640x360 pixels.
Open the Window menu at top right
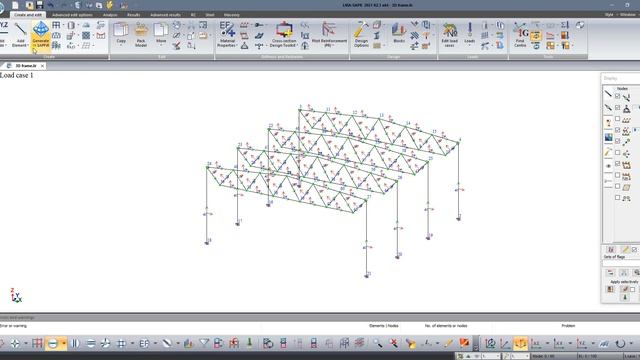point(628,14)
